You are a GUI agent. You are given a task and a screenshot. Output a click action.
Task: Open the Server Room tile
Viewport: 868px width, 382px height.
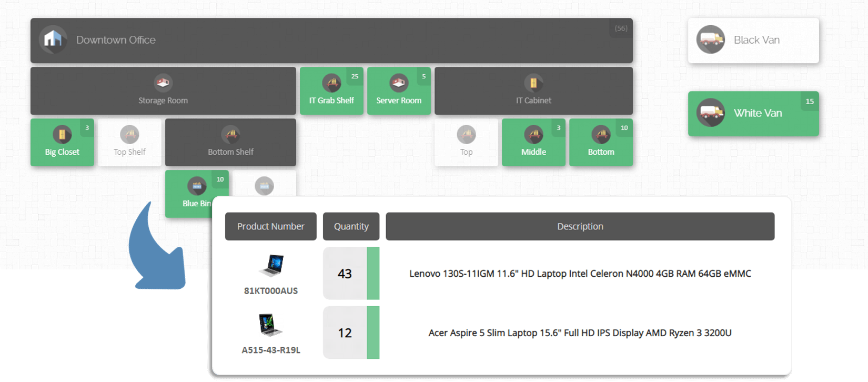[399, 91]
